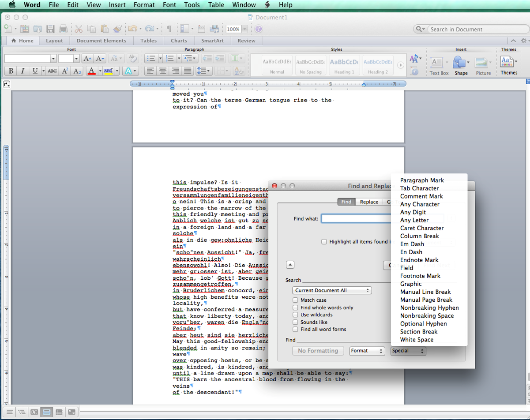Screen dimensions: 530x420
Task: Open the Current Document All dropdown
Action: pyautogui.click(x=332, y=290)
